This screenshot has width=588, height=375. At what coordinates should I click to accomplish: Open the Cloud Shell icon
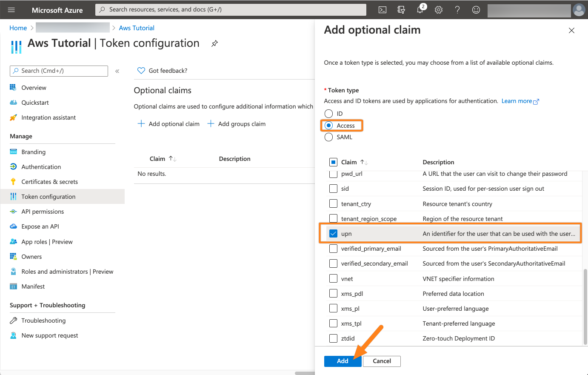pyautogui.click(x=382, y=10)
